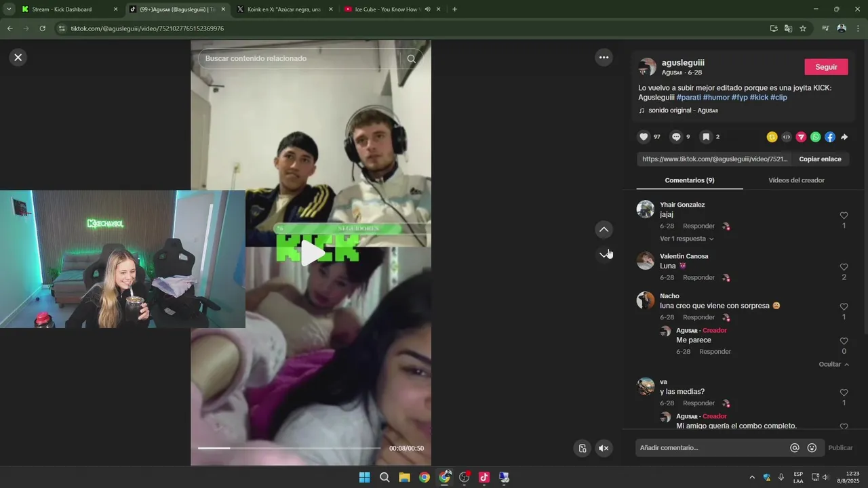
Task: Open the tab search dropdown
Action: click(9, 9)
